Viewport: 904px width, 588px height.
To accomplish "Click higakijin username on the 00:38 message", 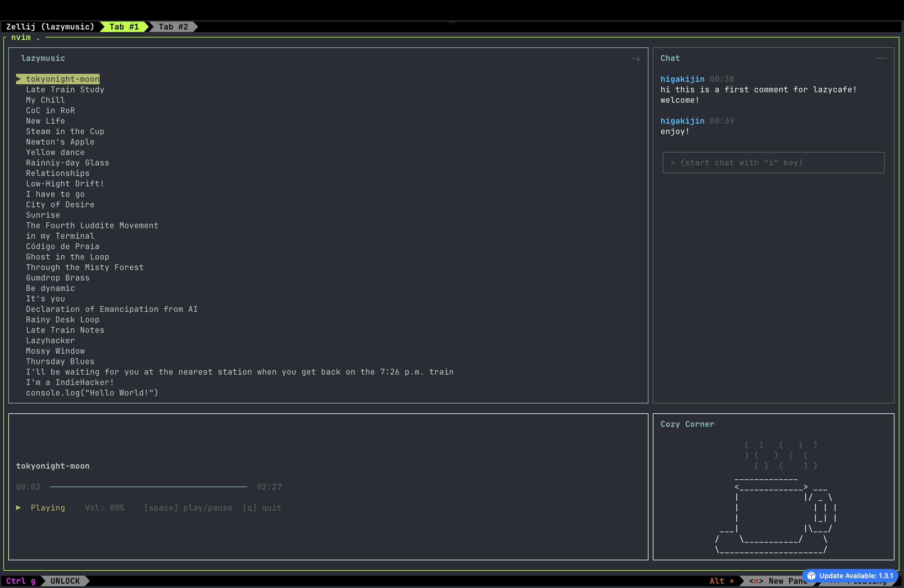I will pos(682,79).
